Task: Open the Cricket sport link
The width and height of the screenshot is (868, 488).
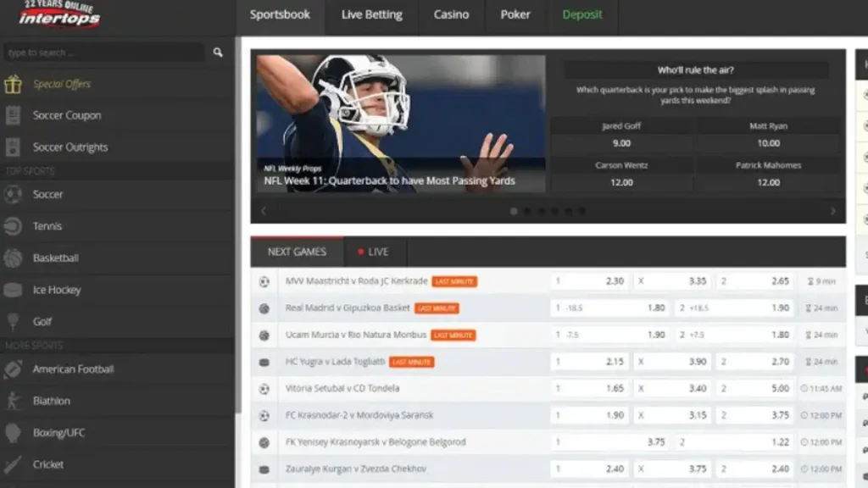Action: pyautogui.click(x=48, y=464)
